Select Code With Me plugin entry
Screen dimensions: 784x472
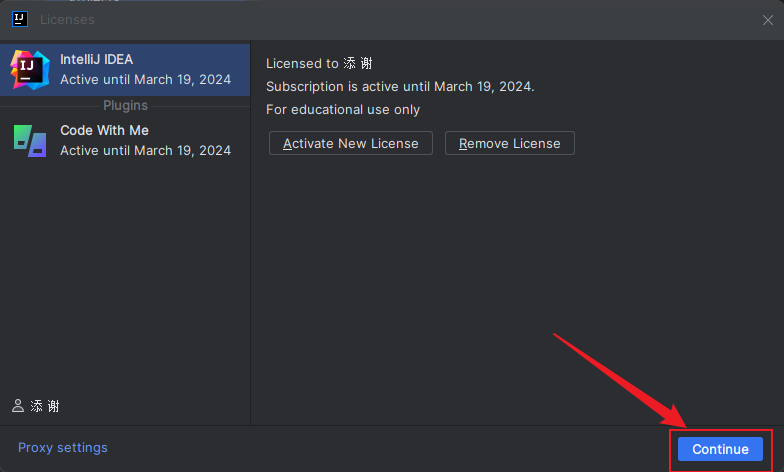(125, 140)
